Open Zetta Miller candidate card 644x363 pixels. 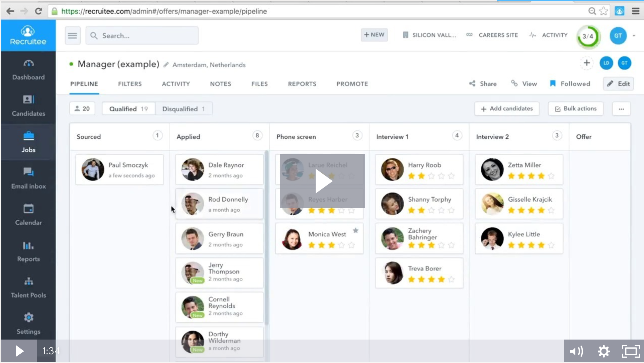tap(519, 169)
